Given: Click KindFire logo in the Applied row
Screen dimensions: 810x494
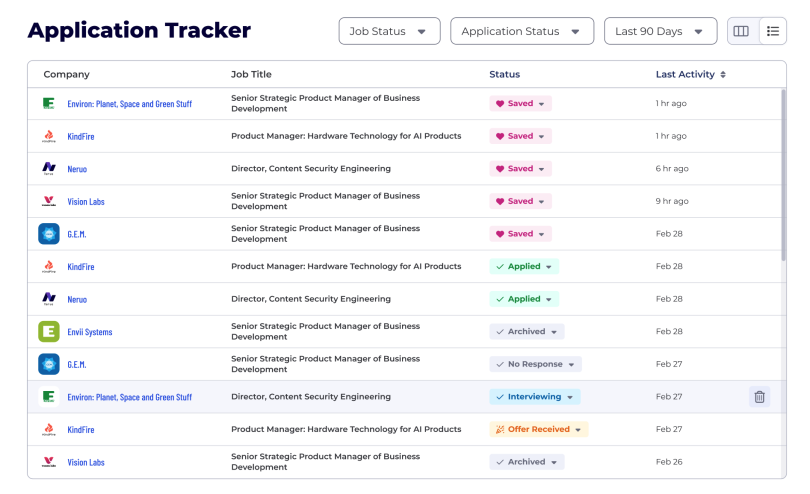Looking at the screenshot, I should pyautogui.click(x=49, y=266).
